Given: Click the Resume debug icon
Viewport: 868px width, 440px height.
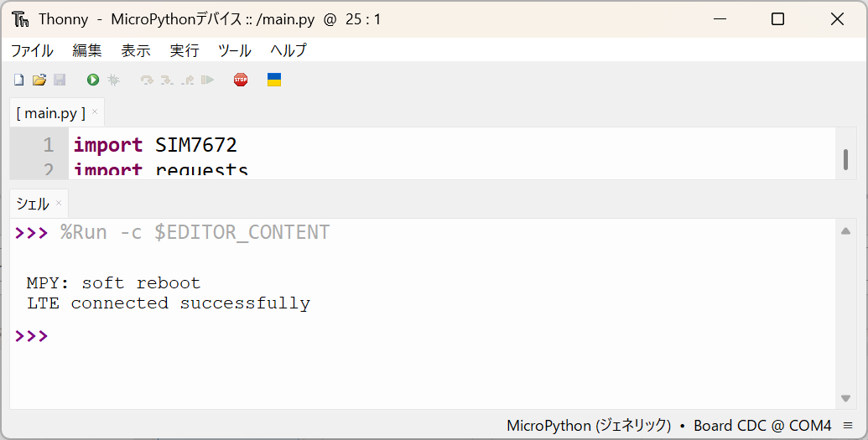Looking at the screenshot, I should 207,80.
